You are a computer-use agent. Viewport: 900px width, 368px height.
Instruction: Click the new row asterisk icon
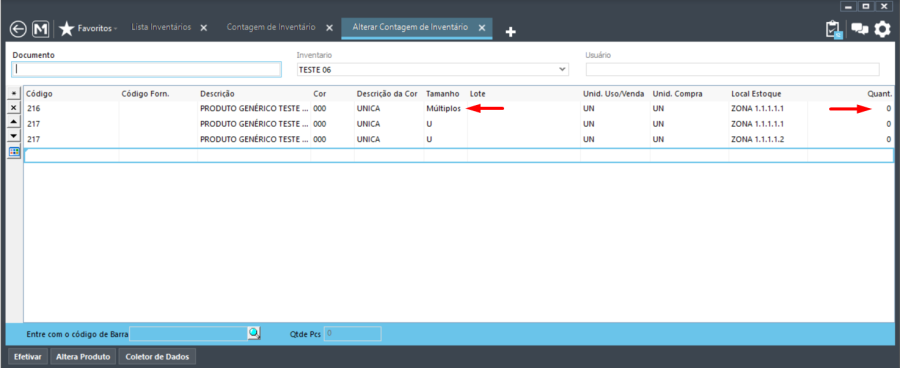point(14,94)
